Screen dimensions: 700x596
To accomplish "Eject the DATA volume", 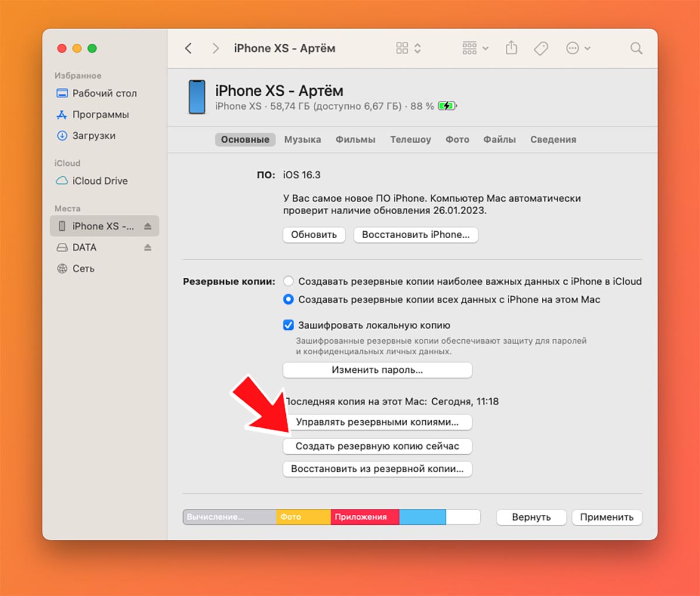I will pos(148,248).
